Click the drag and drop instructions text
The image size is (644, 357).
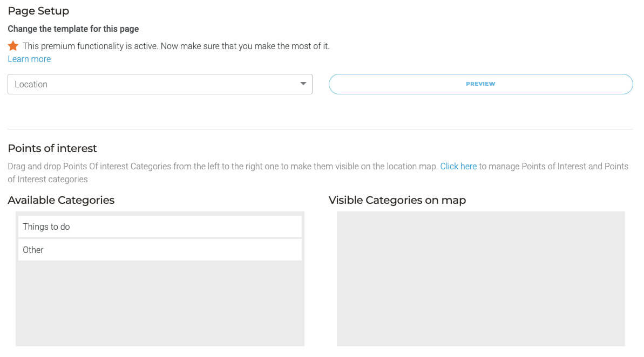coord(216,166)
